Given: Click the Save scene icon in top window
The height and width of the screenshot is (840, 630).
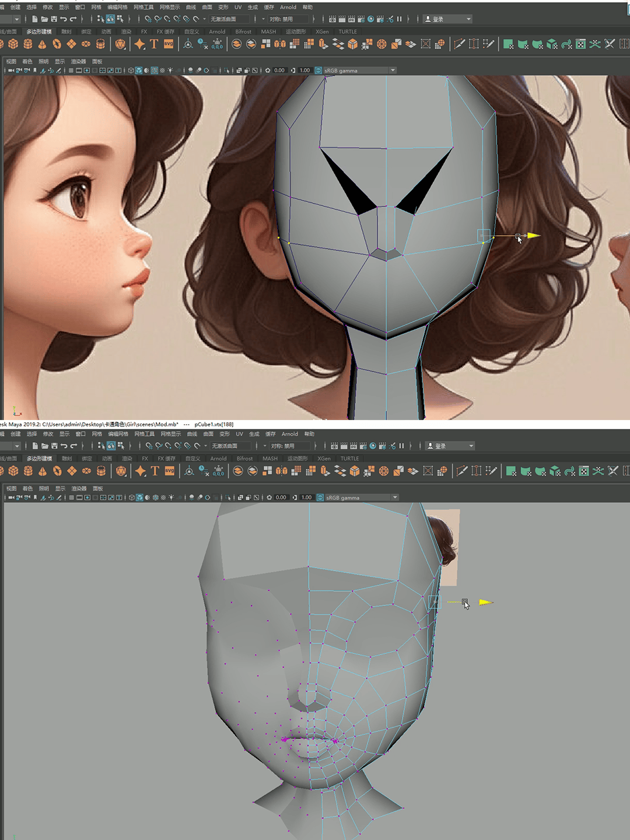Looking at the screenshot, I should coord(54,19).
